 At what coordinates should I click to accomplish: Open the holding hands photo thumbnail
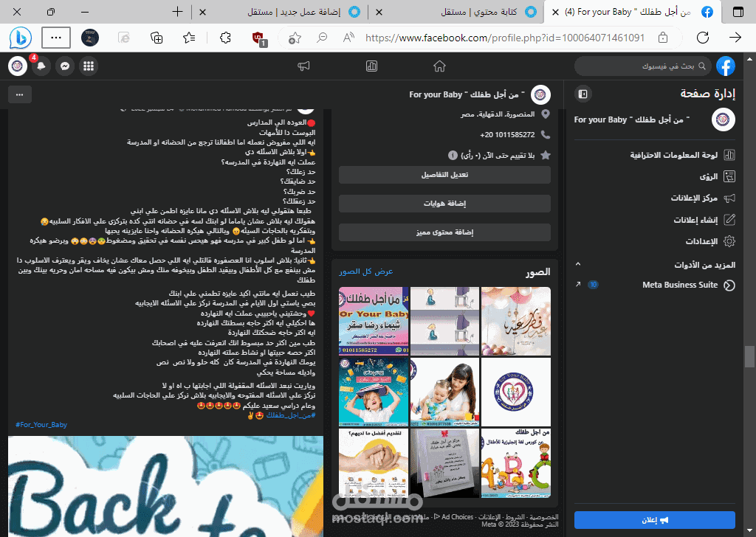click(374, 462)
